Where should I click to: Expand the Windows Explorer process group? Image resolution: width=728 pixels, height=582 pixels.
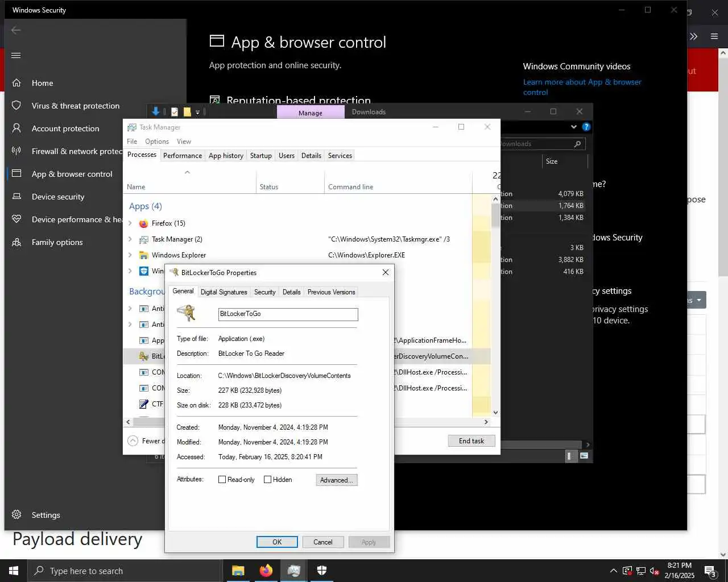click(130, 255)
